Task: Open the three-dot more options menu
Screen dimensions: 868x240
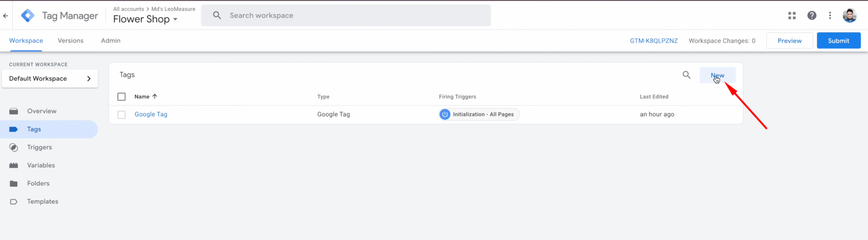Action: 830,16
